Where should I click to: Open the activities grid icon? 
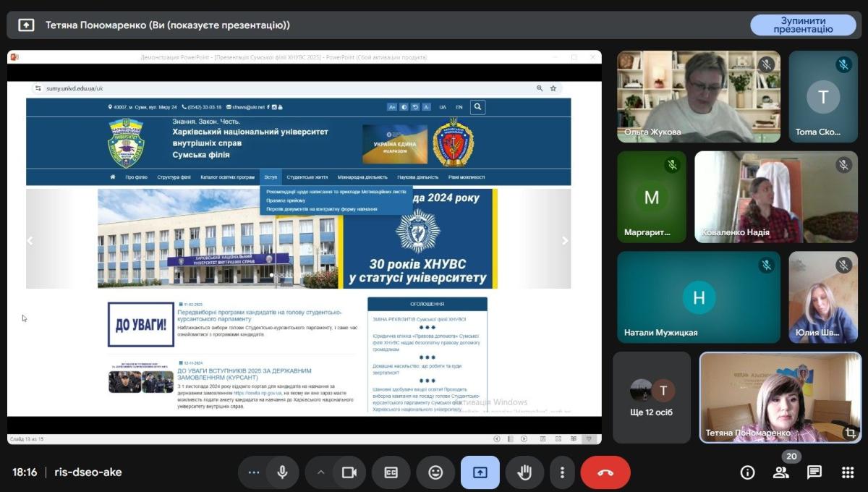point(848,472)
